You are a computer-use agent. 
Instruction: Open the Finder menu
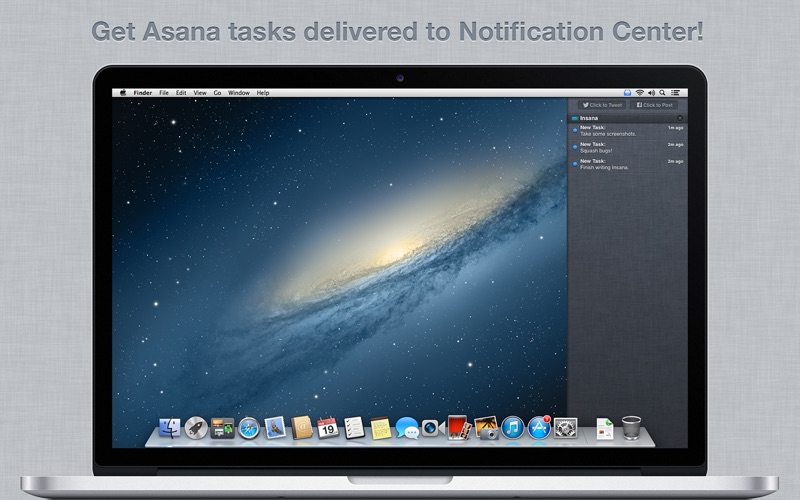pos(143,93)
